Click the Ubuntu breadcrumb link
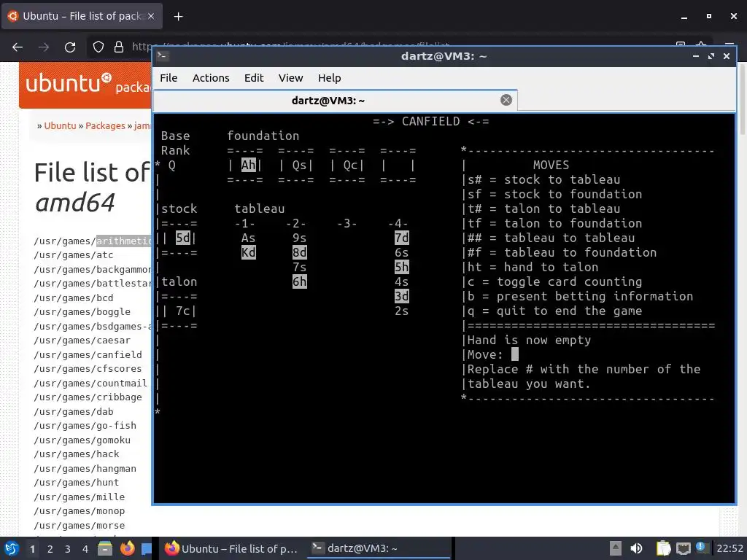 [60, 125]
